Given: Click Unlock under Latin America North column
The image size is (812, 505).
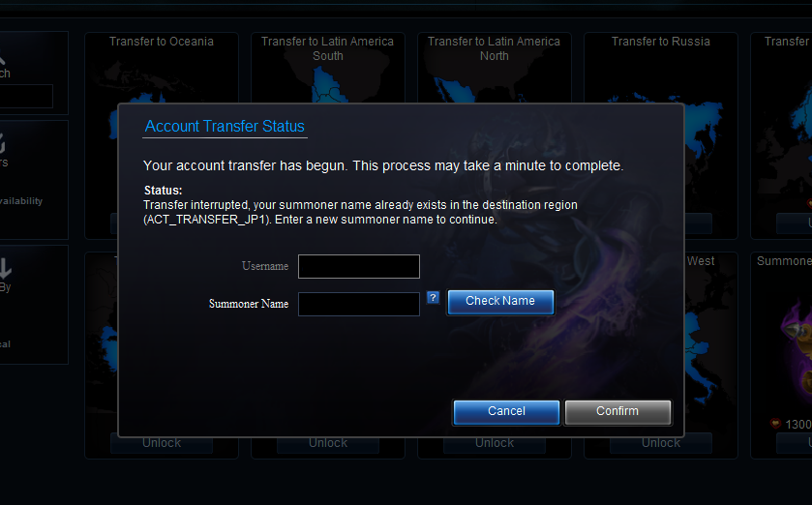Looking at the screenshot, I should 495,443.
